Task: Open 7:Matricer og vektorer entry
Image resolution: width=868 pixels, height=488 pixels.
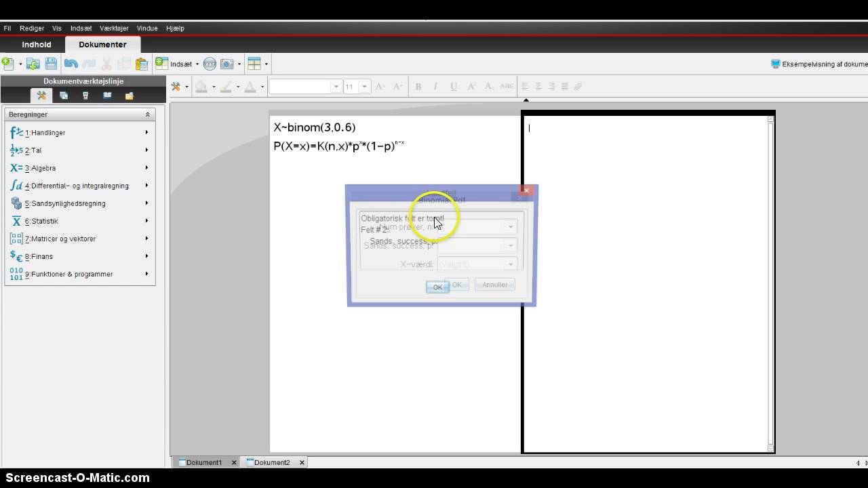Action: 80,238
